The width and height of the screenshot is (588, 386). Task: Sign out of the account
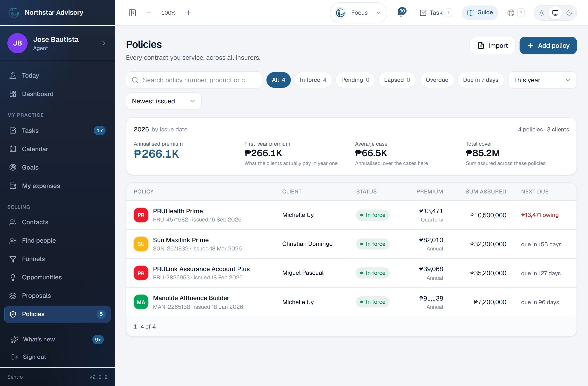tap(57, 357)
